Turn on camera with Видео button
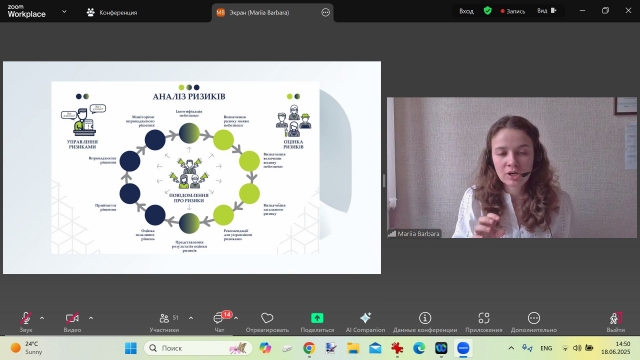 72,322
